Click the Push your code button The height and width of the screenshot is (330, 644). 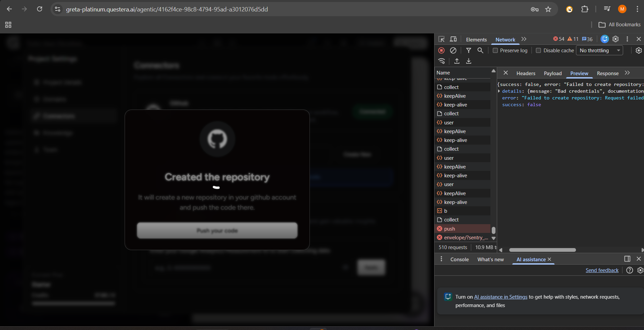[x=217, y=231]
